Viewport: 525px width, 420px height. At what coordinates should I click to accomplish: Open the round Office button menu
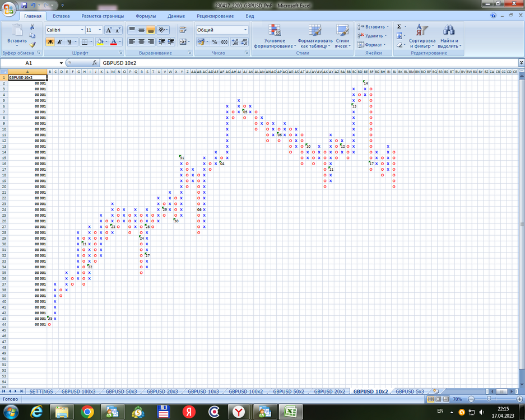coord(9,9)
